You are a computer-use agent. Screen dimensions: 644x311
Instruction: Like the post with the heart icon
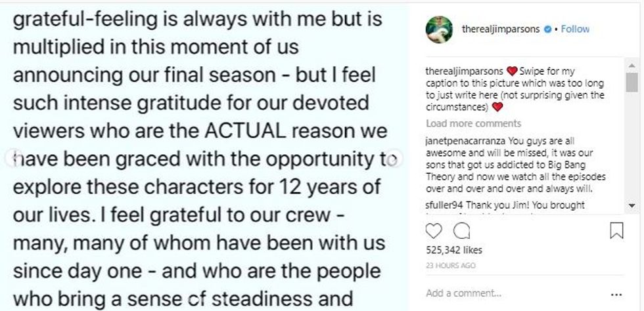[434, 231]
